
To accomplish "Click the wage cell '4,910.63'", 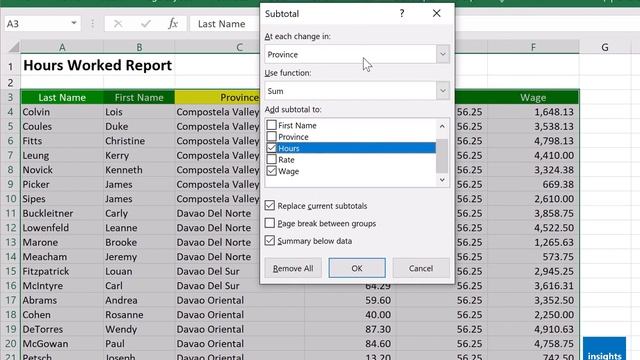I will coord(533,329).
